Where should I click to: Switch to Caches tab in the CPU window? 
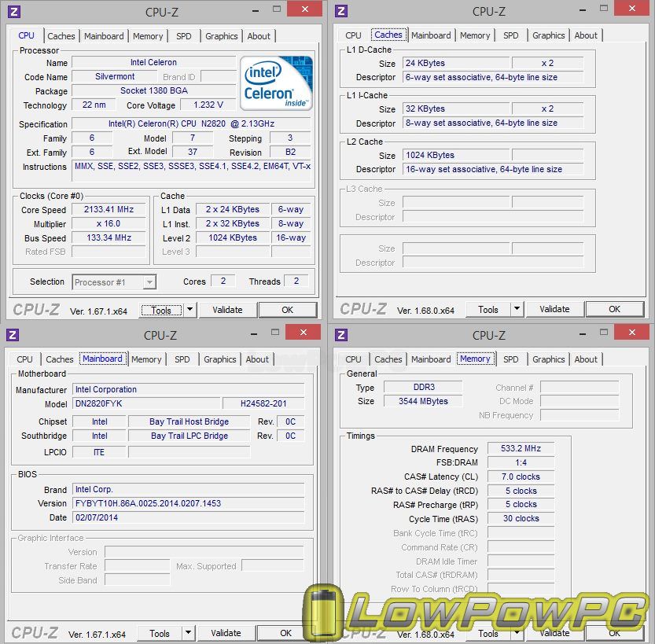pos(61,36)
